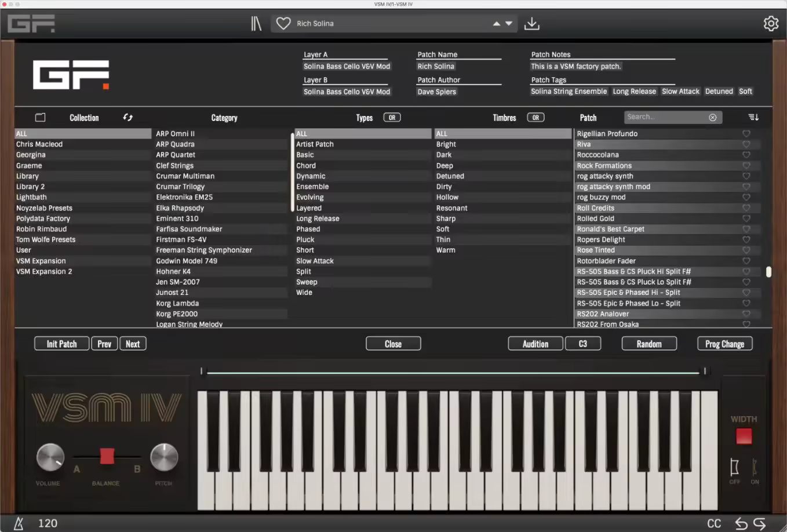Click the sort icon right of the search field

click(753, 116)
